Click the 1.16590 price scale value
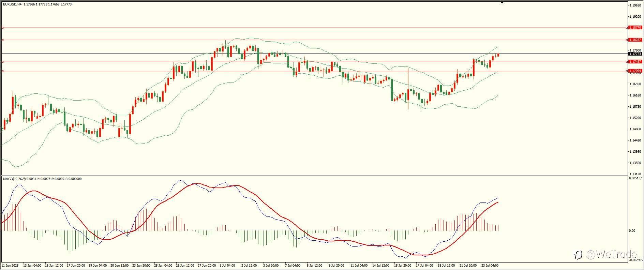644x270 pixels. tap(635, 84)
